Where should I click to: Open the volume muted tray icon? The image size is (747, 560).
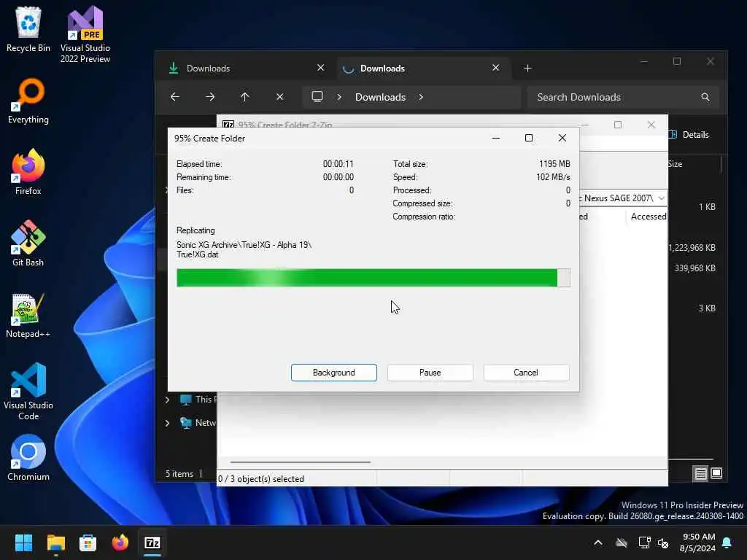(x=663, y=542)
